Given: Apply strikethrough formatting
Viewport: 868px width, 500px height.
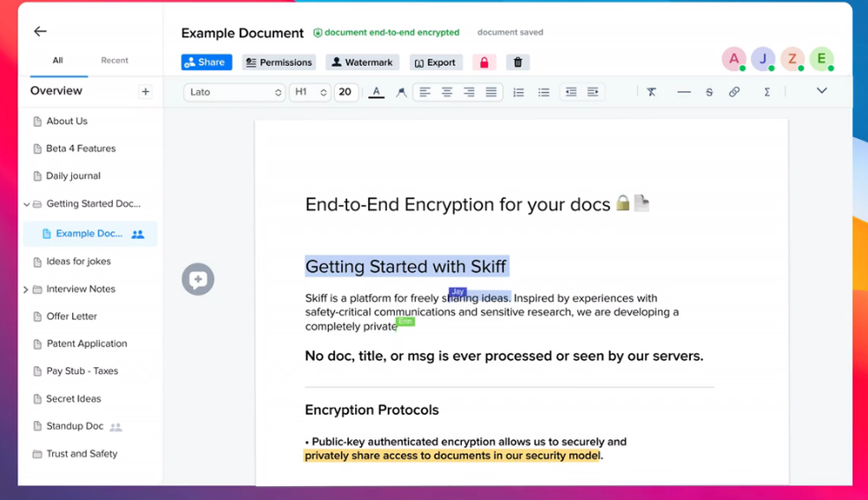Looking at the screenshot, I should [x=709, y=93].
